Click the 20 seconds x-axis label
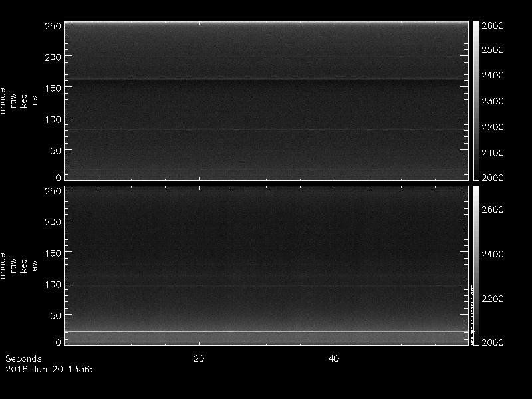The width and height of the screenshot is (532, 399). click(x=199, y=358)
